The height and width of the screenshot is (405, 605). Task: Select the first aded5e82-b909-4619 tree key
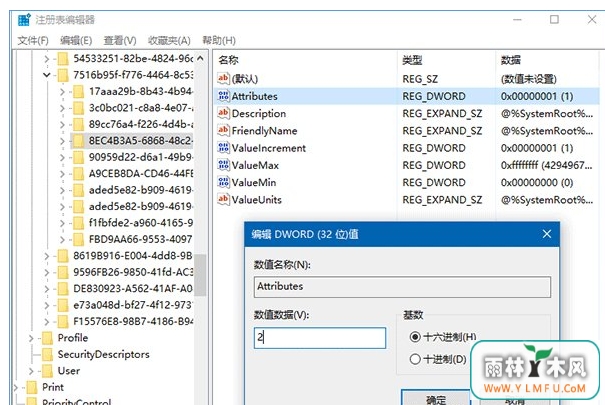(x=140, y=190)
